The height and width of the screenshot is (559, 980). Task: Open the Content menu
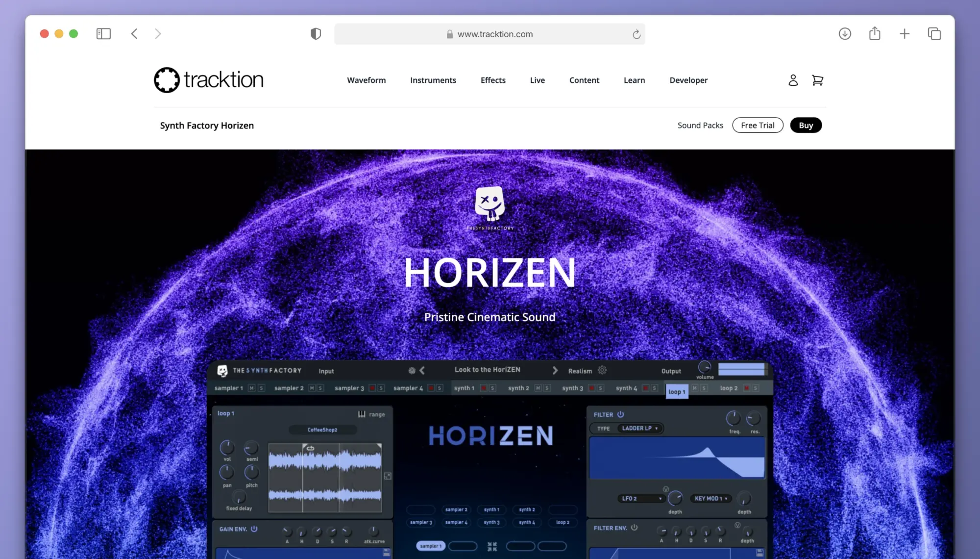coord(584,80)
